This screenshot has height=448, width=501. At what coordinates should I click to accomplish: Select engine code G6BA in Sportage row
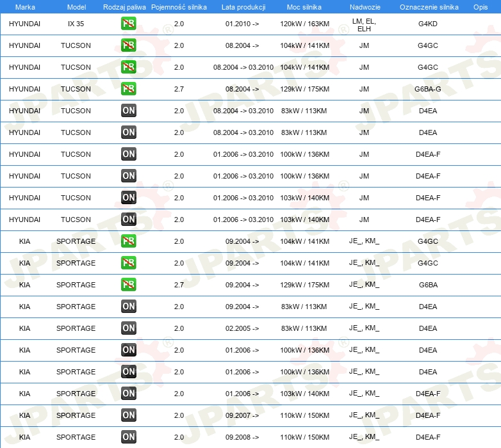(x=428, y=285)
